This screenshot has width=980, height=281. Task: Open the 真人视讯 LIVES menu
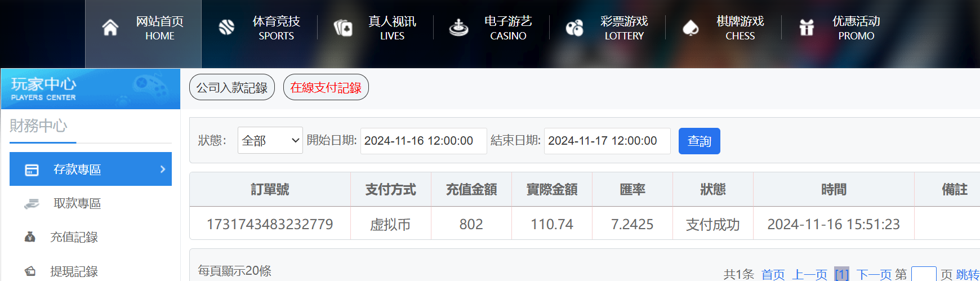click(375, 28)
